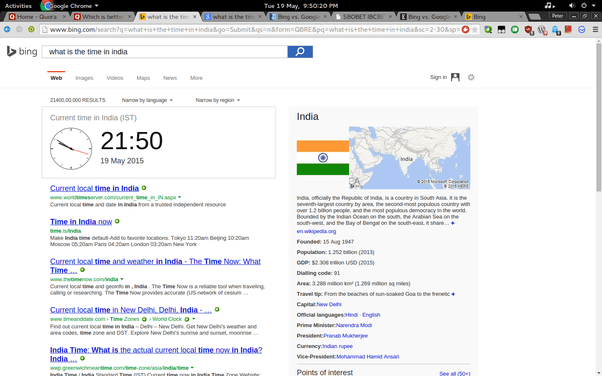Click the black square extension icon
The width and height of the screenshot is (602, 376).
[501, 30]
